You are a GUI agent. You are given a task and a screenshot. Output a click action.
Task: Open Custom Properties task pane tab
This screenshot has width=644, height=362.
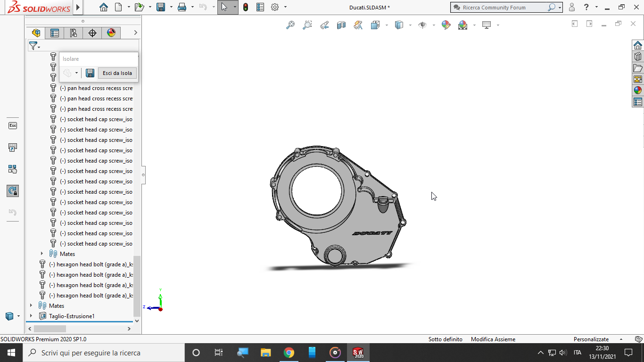[x=638, y=102]
